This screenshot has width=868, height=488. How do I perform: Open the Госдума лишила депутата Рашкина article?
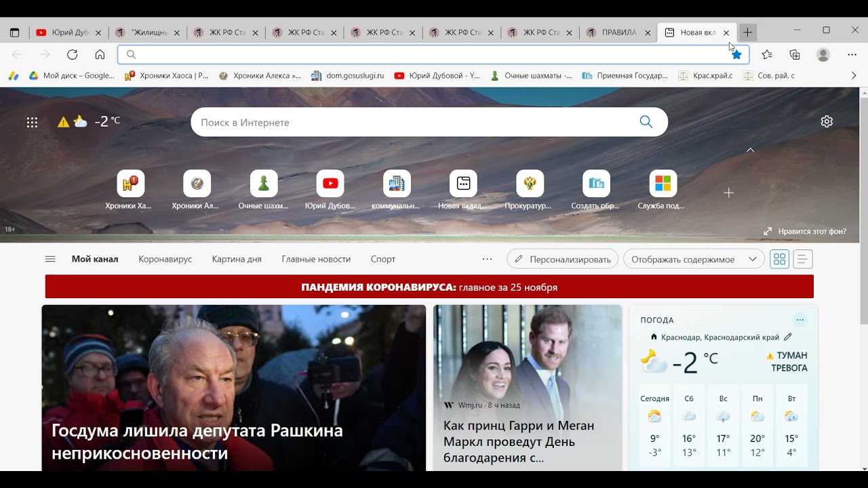tap(234, 388)
